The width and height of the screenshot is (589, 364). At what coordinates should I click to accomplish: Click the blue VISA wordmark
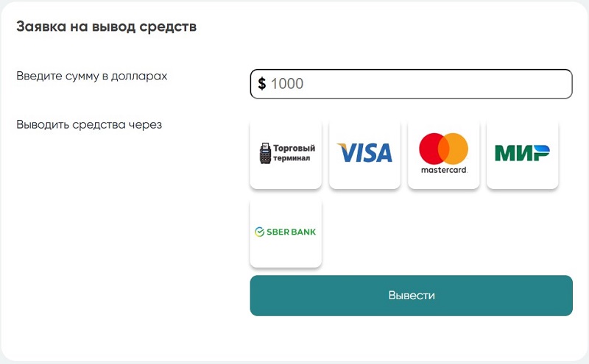(x=365, y=153)
